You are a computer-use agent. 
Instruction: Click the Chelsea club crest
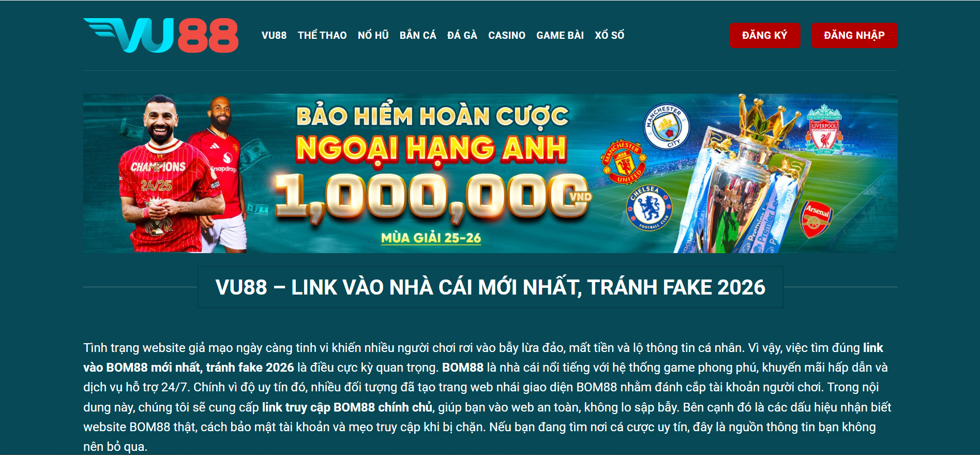point(650,208)
